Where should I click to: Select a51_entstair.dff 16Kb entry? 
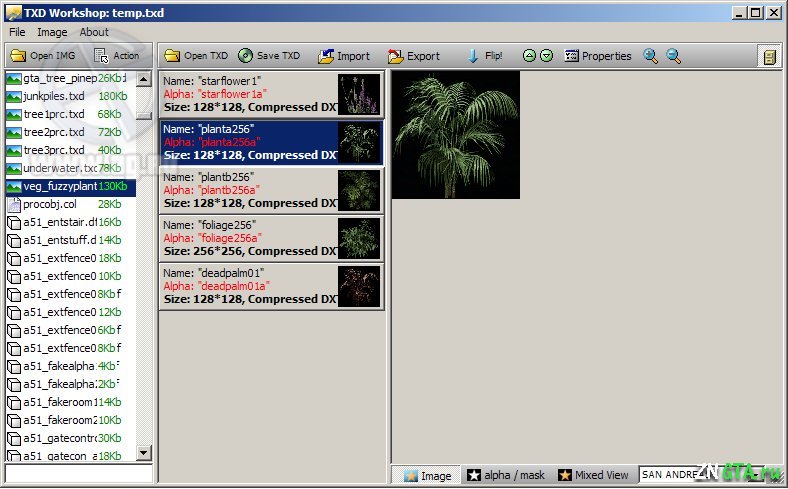[x=71, y=222]
